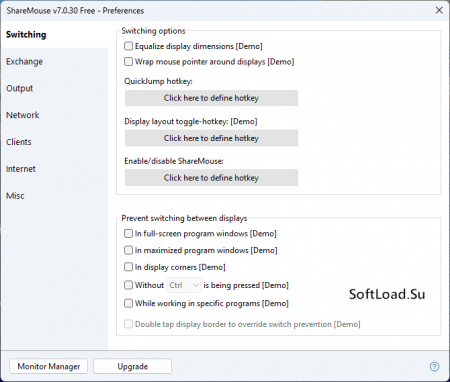The image size is (450, 382).
Task: Open the Misc tab
Action: click(54, 196)
